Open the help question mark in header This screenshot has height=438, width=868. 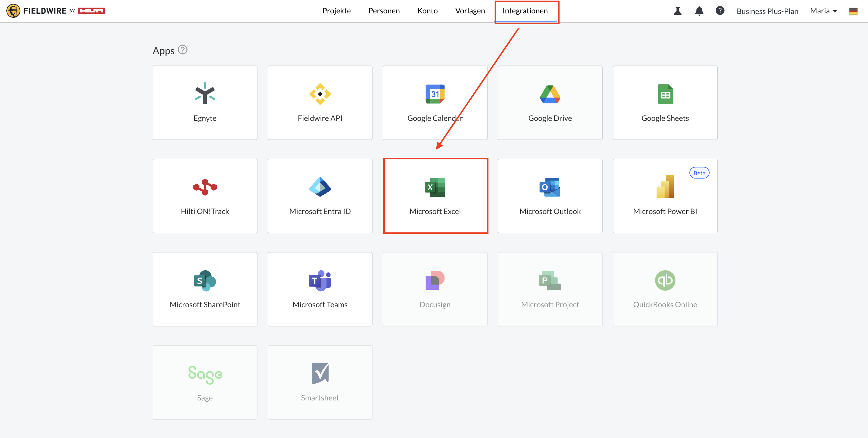tap(720, 11)
